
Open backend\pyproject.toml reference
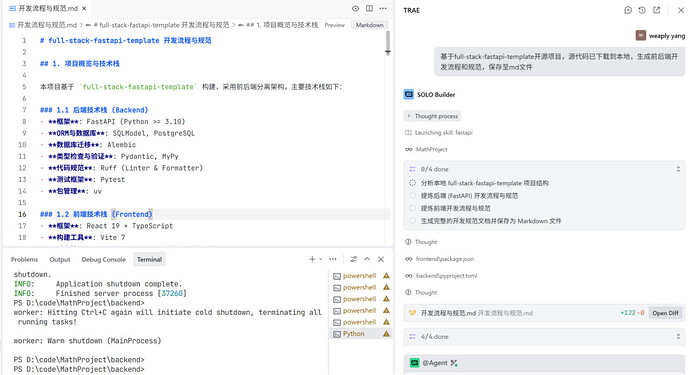[446, 276]
